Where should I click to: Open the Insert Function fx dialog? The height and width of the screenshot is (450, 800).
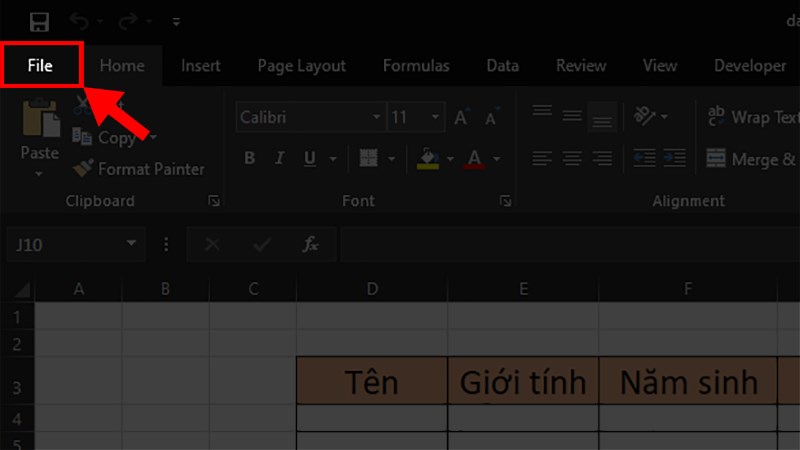click(310, 245)
